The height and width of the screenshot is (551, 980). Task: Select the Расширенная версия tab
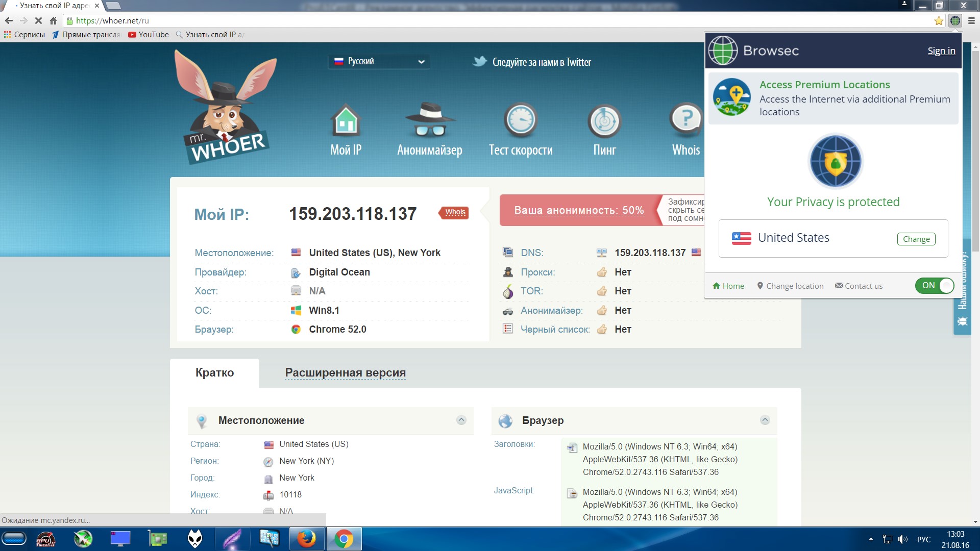tap(345, 372)
